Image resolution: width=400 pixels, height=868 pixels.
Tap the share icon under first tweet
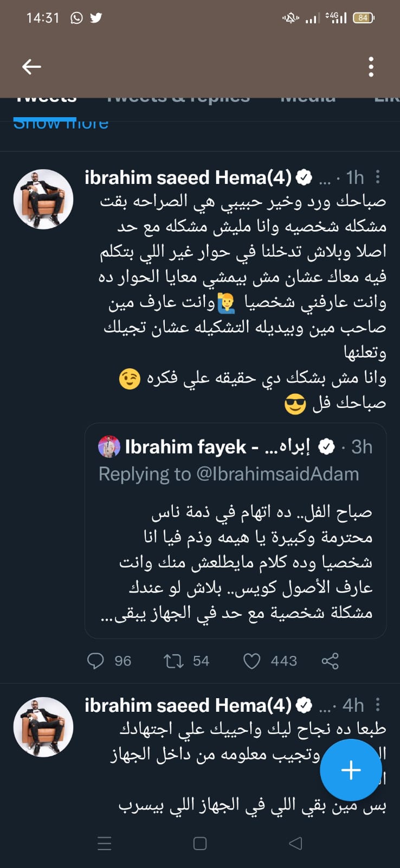click(330, 661)
